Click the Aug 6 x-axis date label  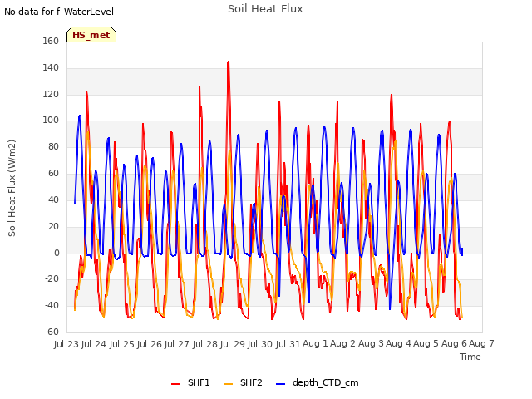[x=454, y=344]
